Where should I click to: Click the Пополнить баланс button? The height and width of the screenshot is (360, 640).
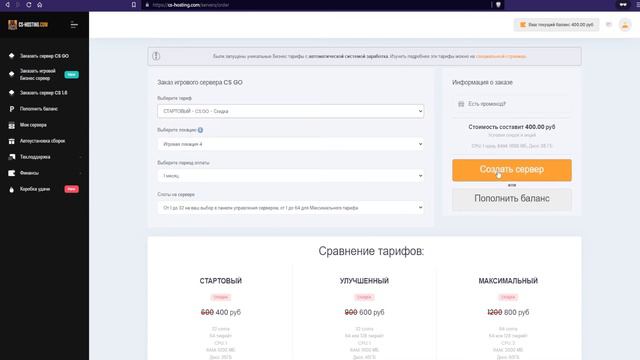[511, 199]
